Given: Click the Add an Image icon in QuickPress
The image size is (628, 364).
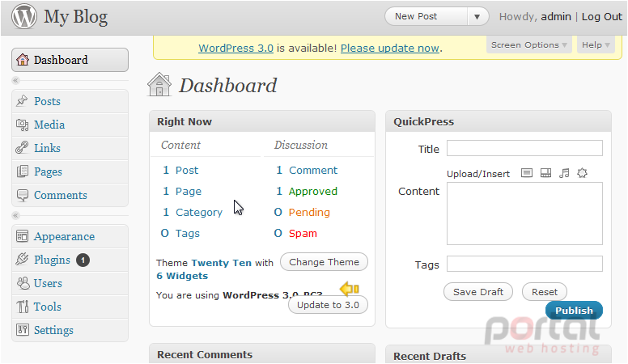Looking at the screenshot, I should (x=527, y=173).
